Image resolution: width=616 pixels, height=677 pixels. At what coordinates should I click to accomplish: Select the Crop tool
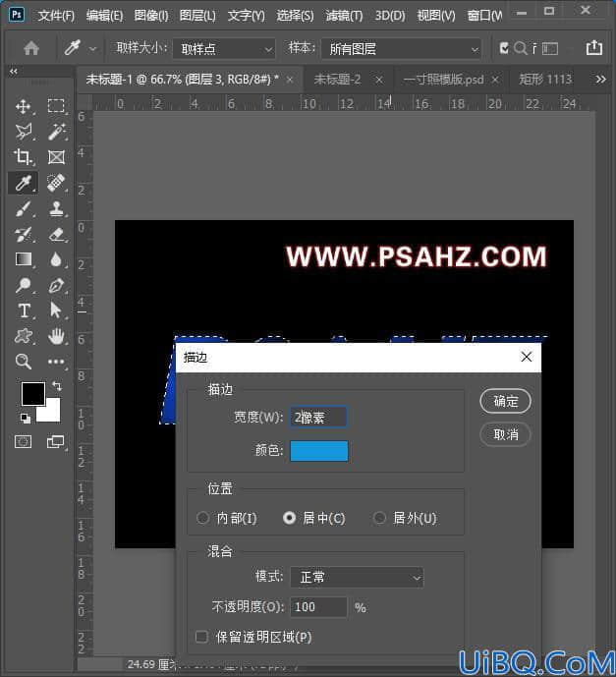tap(23, 157)
